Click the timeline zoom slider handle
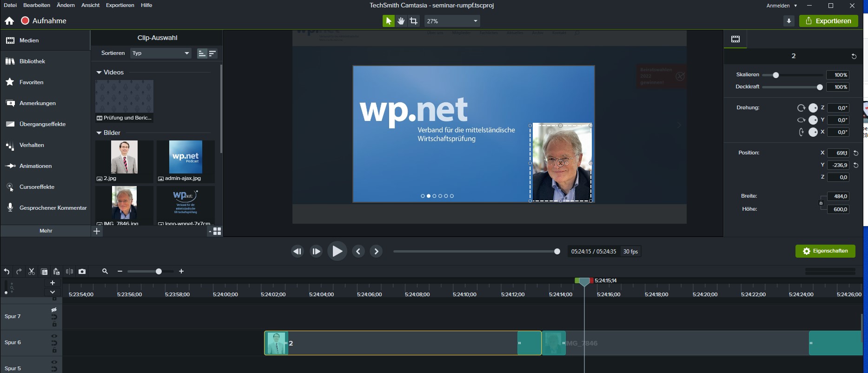Screen dimensions: 868x373 point(159,271)
